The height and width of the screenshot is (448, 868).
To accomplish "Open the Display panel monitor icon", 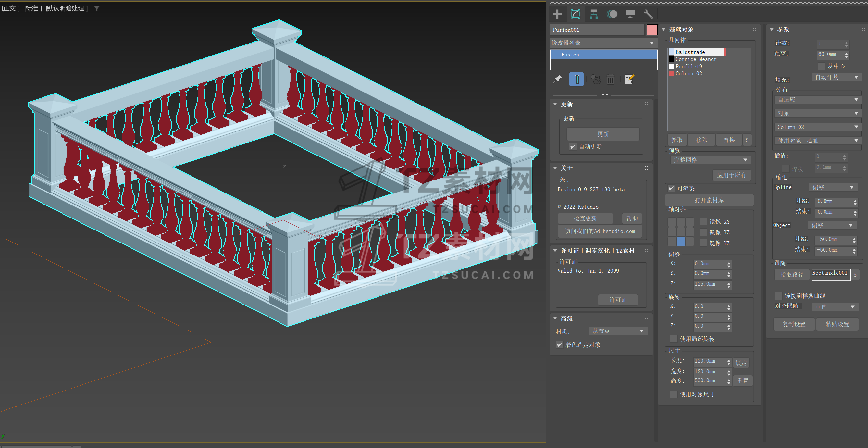I will 630,14.
